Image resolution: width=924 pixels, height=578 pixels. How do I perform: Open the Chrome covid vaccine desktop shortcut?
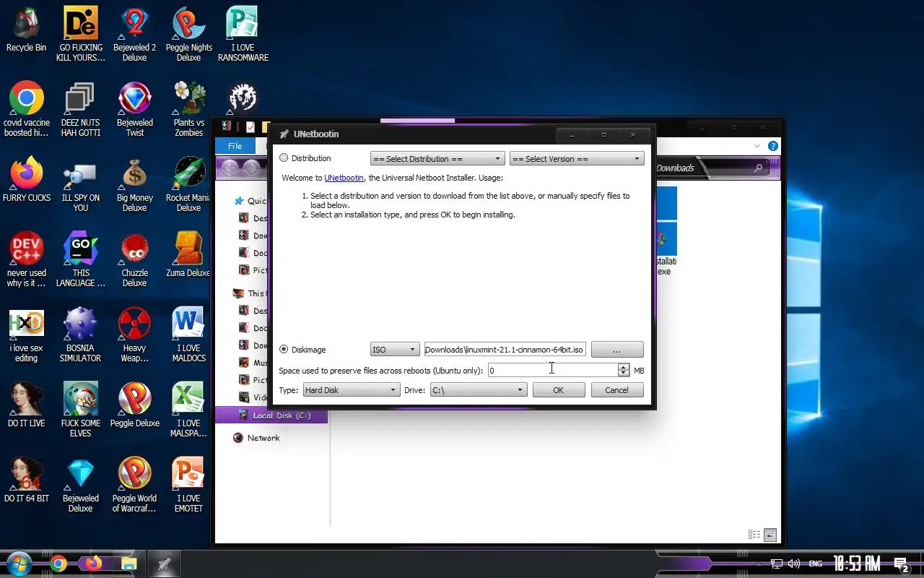coord(26,109)
